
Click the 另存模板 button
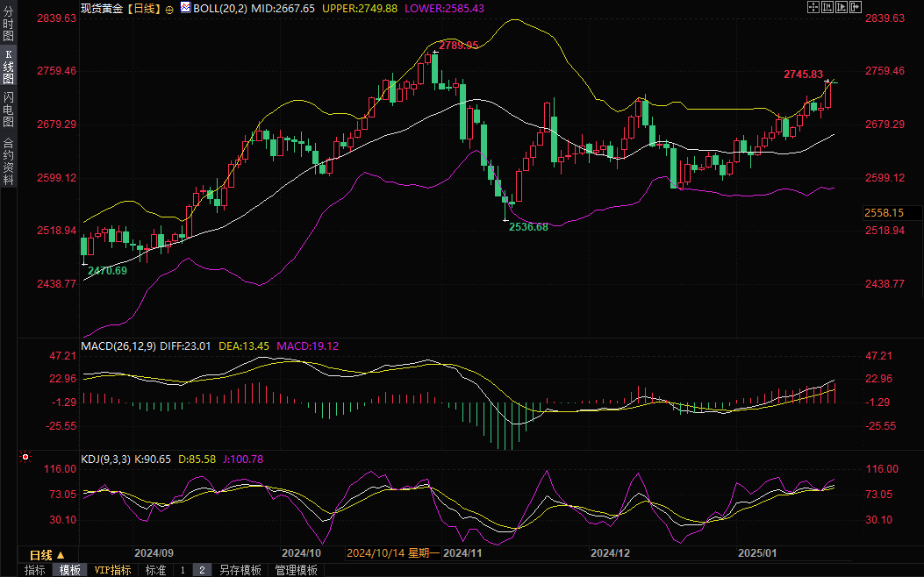[240, 570]
